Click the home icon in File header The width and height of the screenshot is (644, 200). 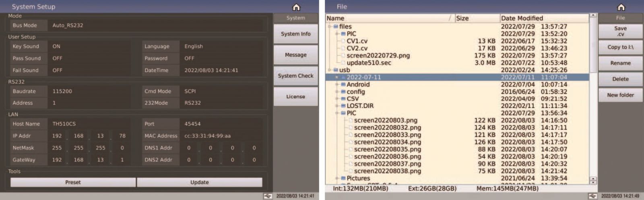point(621,7)
